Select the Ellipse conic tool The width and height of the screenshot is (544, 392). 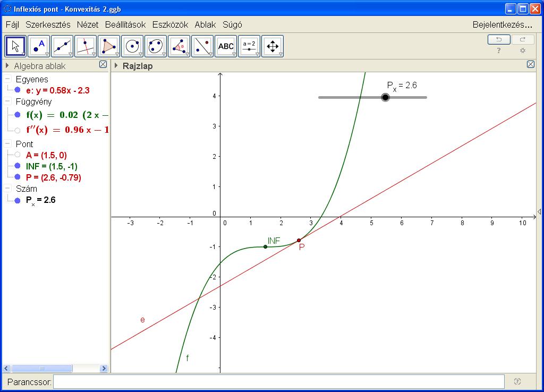click(156, 46)
